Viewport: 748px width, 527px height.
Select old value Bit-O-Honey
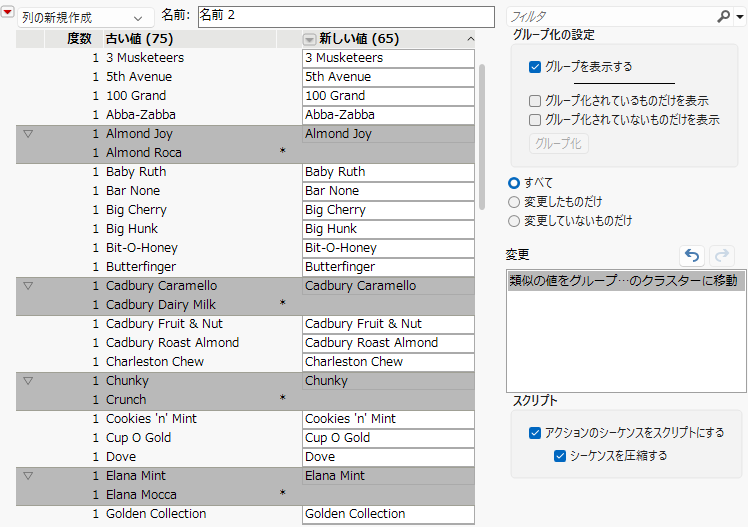[x=142, y=248]
